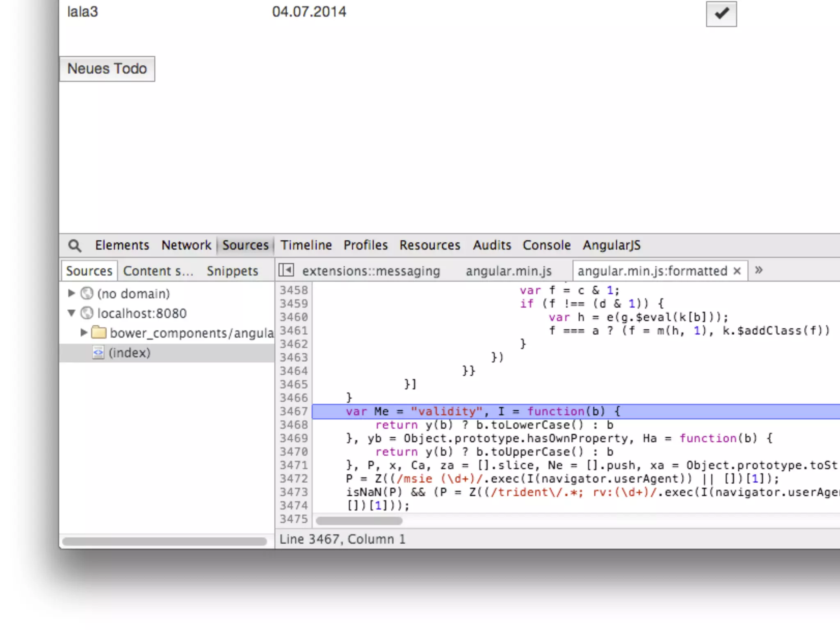Expand the bower_components/angular folder
This screenshot has height=630, width=840.
84,333
